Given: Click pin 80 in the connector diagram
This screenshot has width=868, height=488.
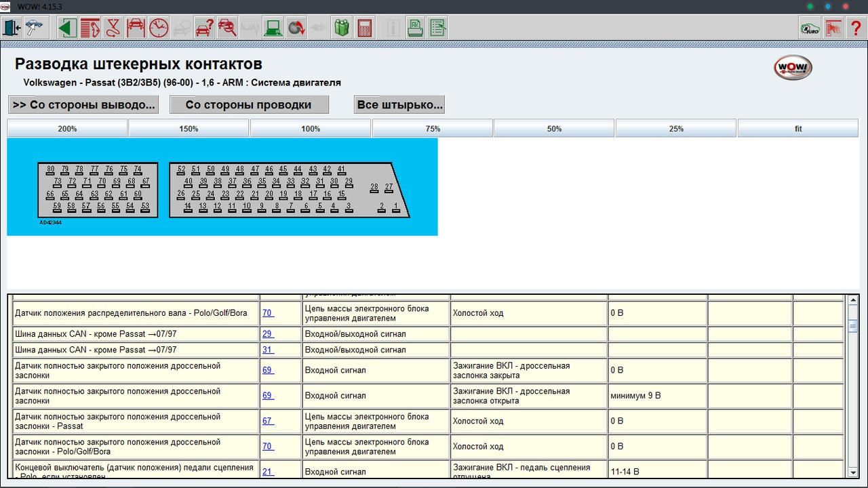Looking at the screenshot, I should pos(51,169).
